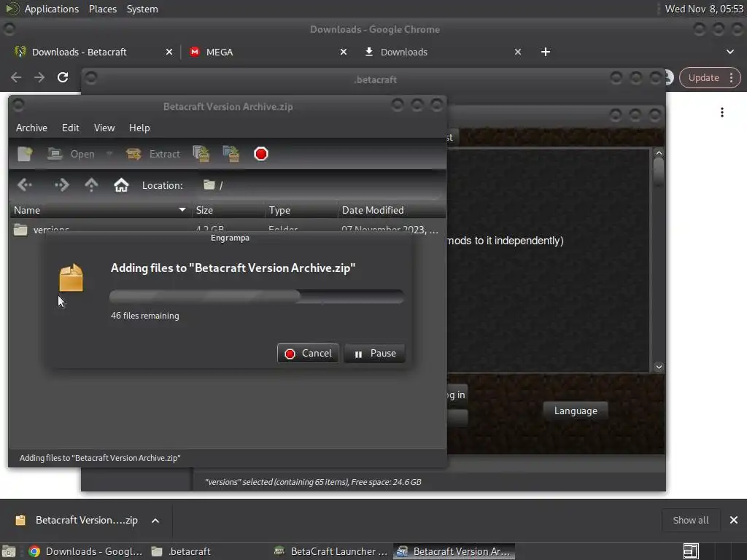This screenshot has height=560, width=747.
Task: Open the System menu
Action: click(142, 9)
